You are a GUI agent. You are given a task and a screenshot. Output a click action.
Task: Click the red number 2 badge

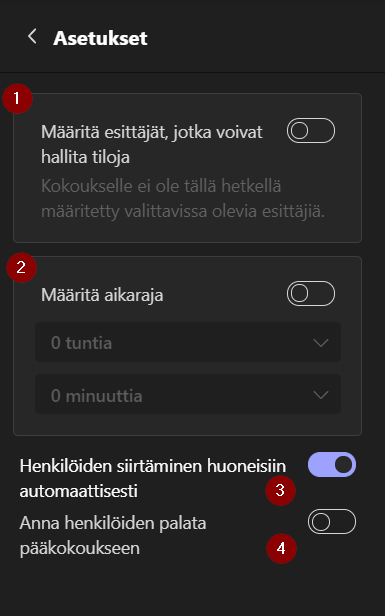21,268
